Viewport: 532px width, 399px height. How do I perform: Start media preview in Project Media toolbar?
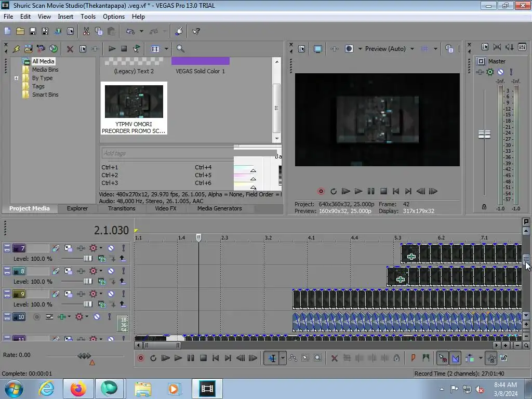coord(112,49)
